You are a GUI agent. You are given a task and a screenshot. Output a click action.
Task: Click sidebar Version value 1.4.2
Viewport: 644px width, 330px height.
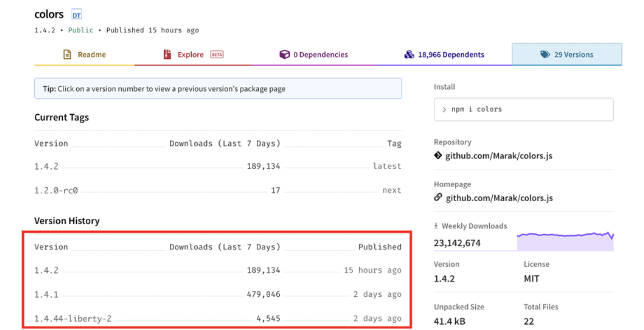pyautogui.click(x=444, y=278)
